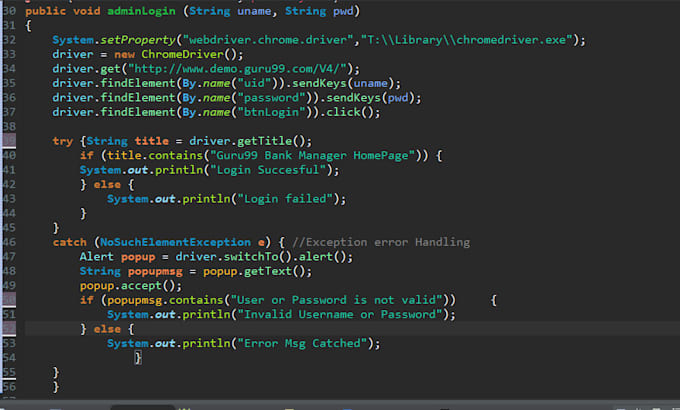Click the click() call on line 37
This screenshot has width=680, height=410.
click(x=350, y=112)
